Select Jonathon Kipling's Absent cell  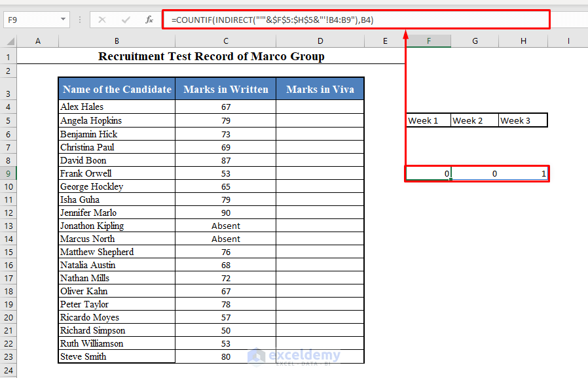(x=225, y=226)
